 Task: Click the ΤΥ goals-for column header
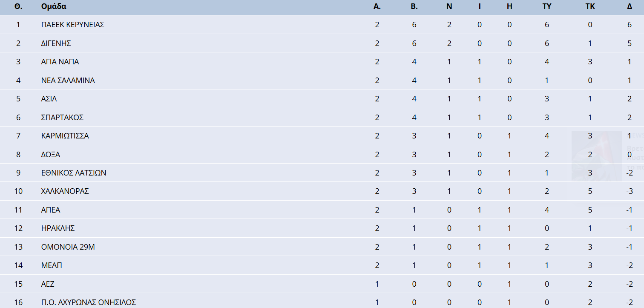(x=547, y=6)
